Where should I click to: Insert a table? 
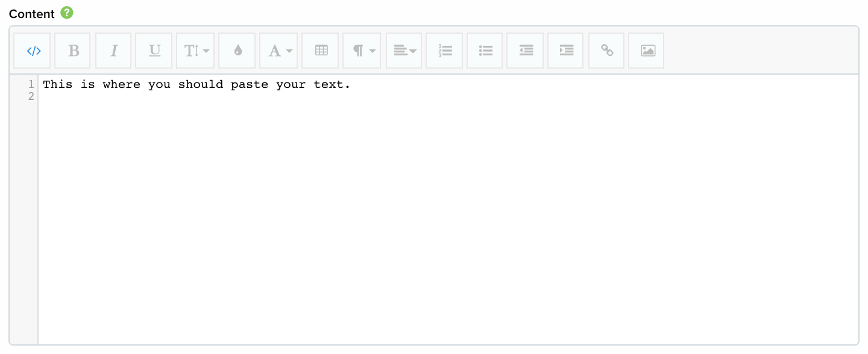pyautogui.click(x=321, y=51)
